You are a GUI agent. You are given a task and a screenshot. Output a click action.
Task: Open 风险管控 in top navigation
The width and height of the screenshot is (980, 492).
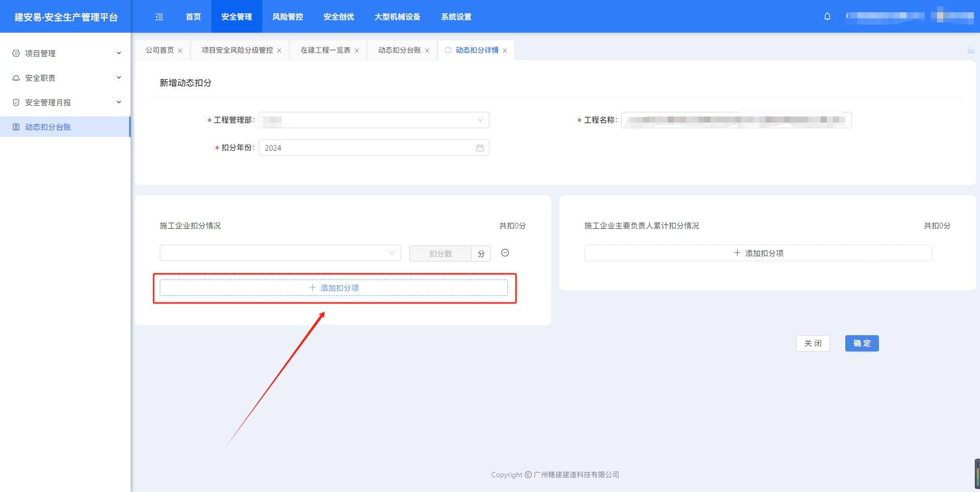287,17
